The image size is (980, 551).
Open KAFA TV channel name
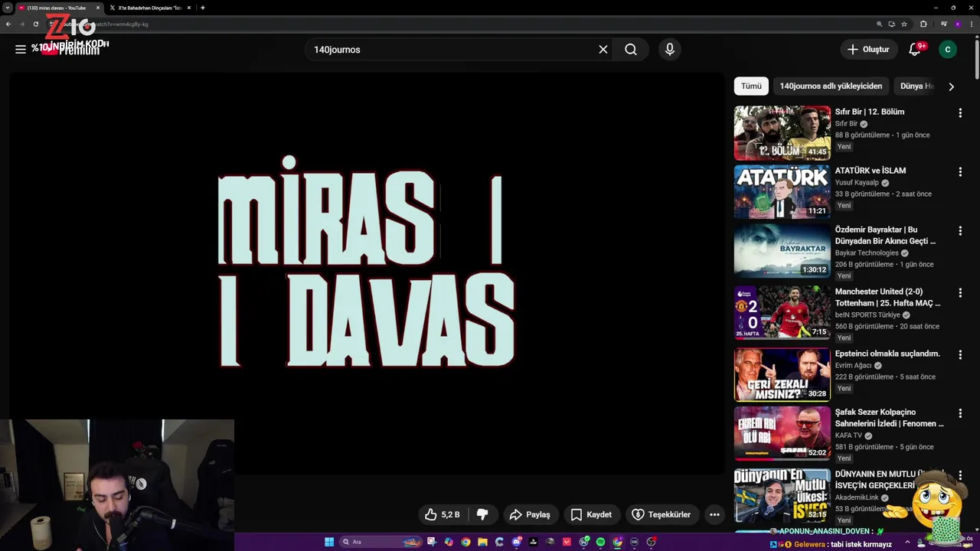pyautogui.click(x=848, y=435)
